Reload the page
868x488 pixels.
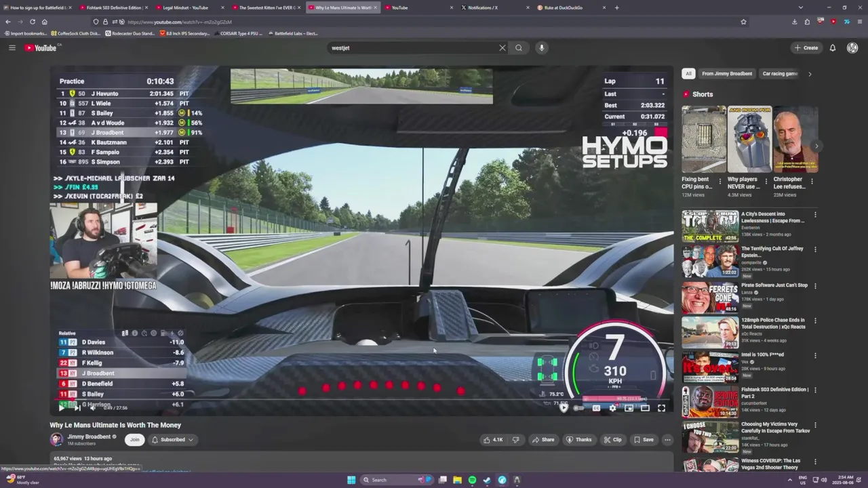point(32,22)
